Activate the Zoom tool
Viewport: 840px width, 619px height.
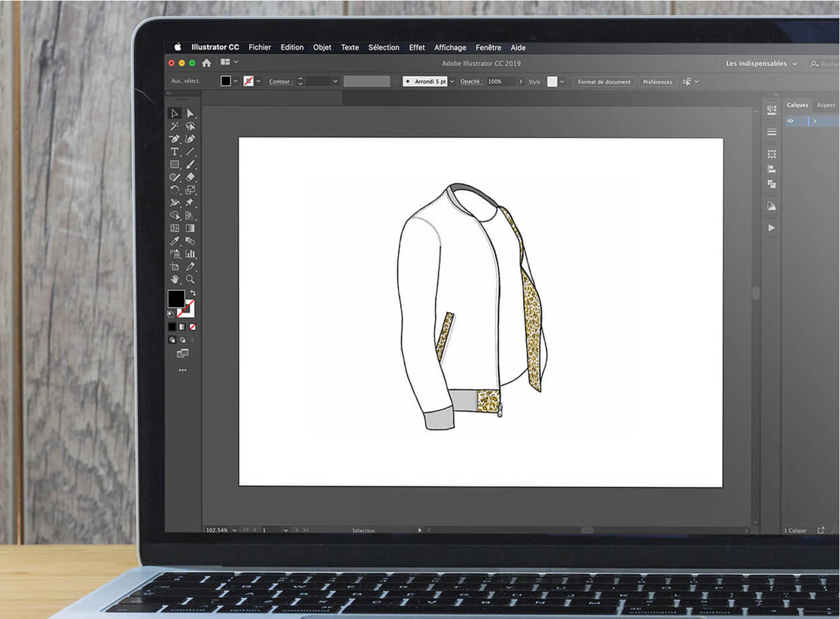(190, 280)
